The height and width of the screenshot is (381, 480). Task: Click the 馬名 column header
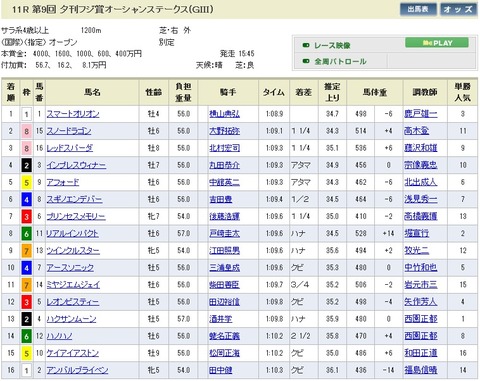point(92,92)
